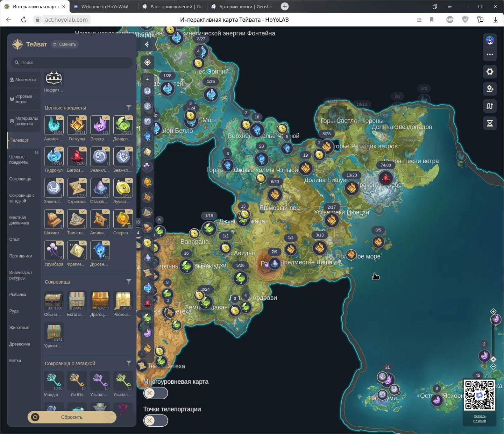This screenshot has height=434, width=504.
Task: Select the Телепорт category tab
Action: pyautogui.click(x=24, y=140)
